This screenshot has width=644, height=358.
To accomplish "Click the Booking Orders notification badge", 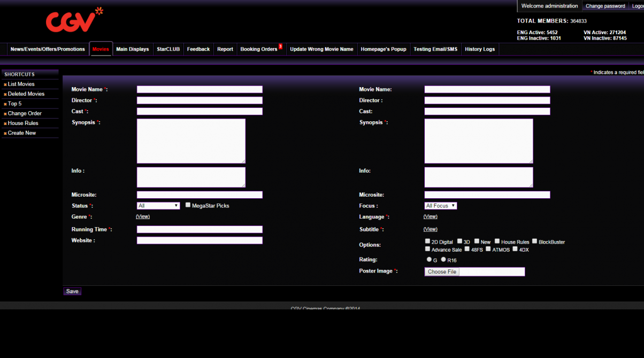I will pyautogui.click(x=280, y=46).
